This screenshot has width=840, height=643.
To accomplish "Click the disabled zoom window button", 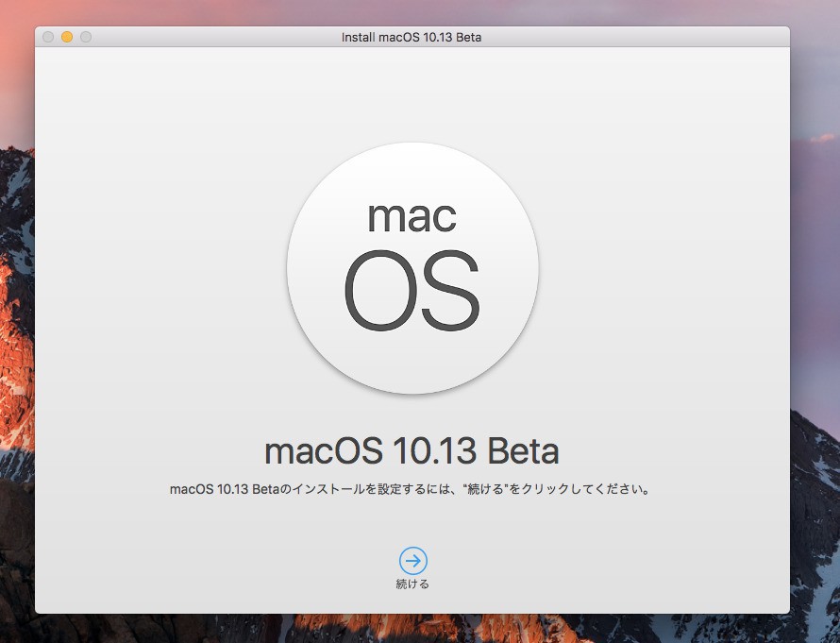I will point(86,37).
